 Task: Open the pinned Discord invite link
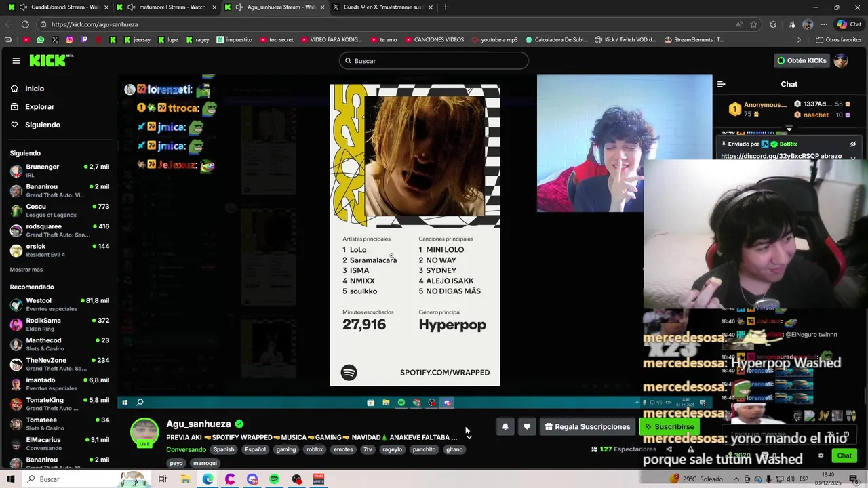click(771, 156)
